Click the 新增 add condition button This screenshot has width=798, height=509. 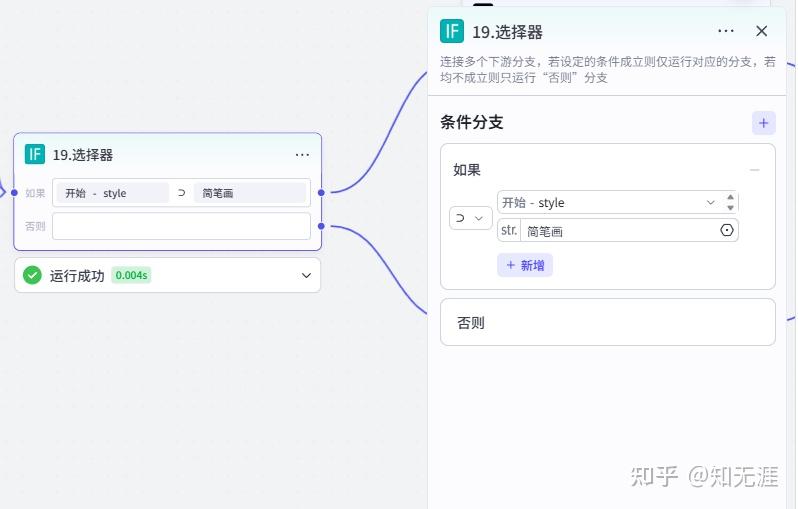[525, 265]
